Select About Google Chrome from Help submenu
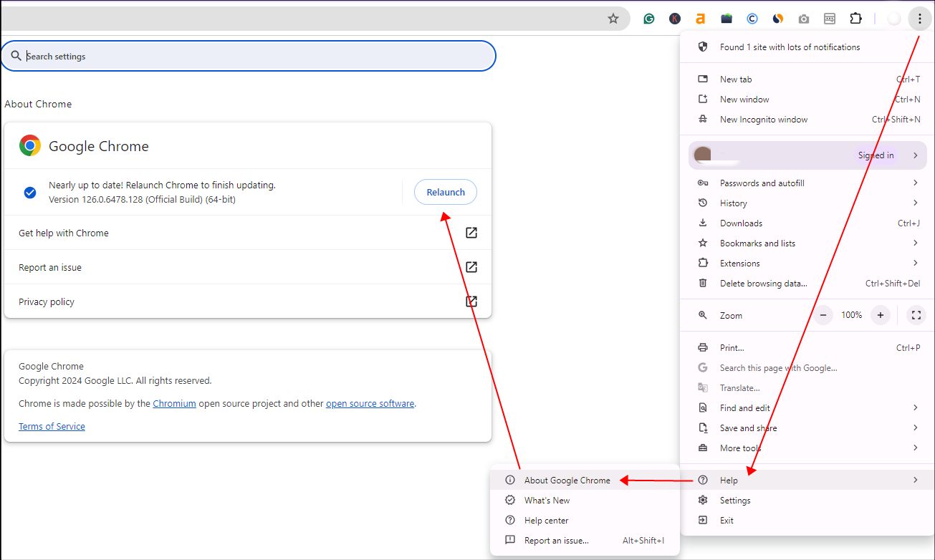The image size is (935, 560). 567,481
